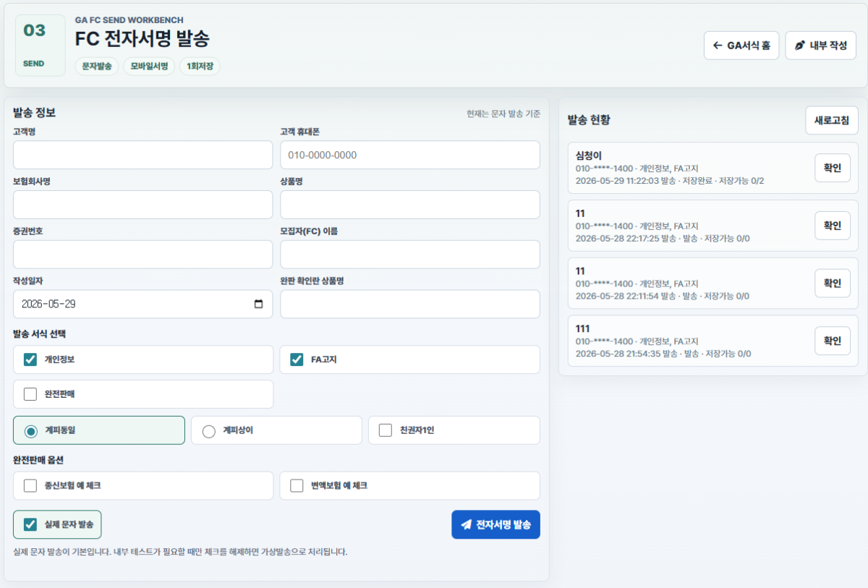Click the pen icon in 내부 작성
This screenshot has height=588, width=868.
coord(799,46)
